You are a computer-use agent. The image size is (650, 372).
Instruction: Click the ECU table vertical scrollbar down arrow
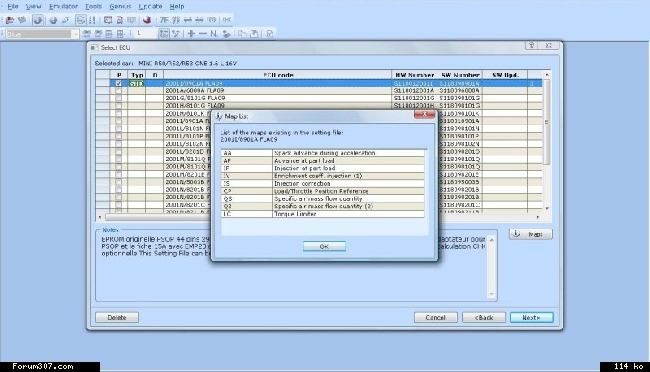547,208
